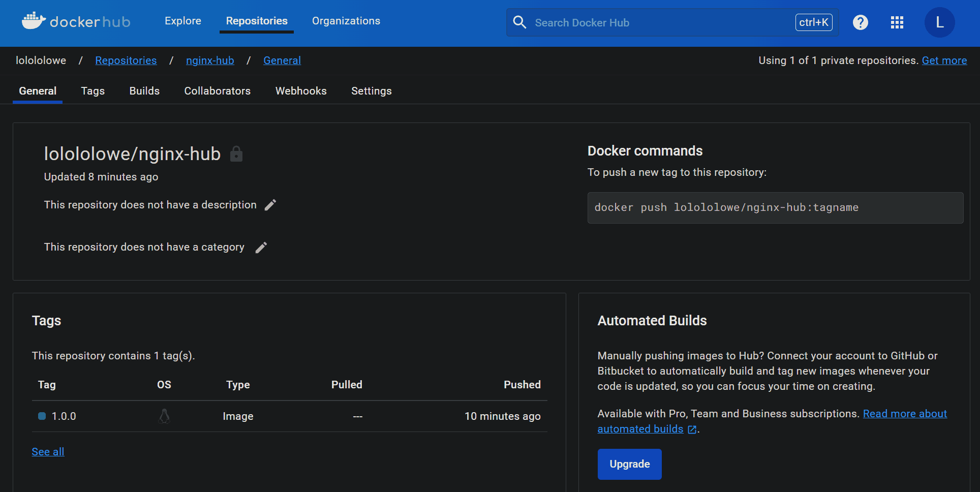The height and width of the screenshot is (492, 980).
Task: Click the Pushed column header
Action: (x=522, y=385)
